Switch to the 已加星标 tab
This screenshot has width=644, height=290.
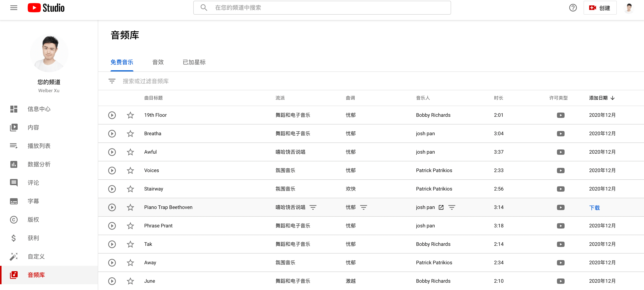click(x=194, y=62)
